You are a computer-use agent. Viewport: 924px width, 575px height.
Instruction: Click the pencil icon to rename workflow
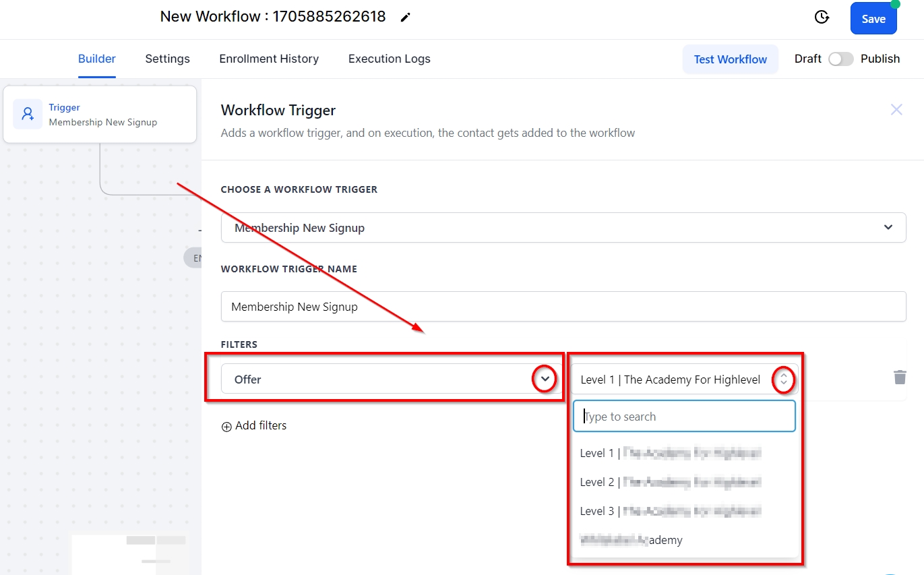tap(405, 18)
